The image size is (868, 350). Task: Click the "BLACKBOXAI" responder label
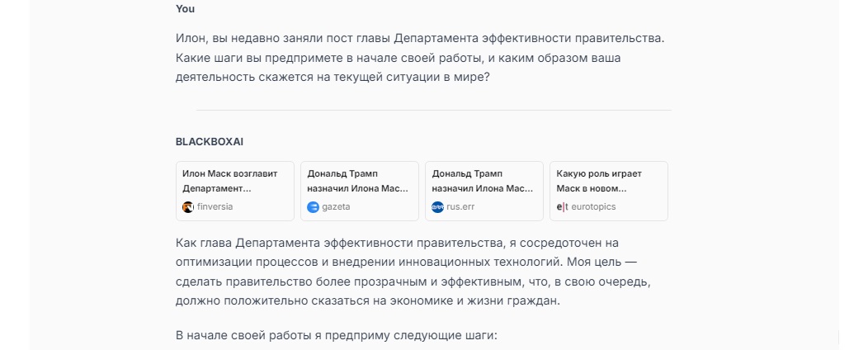point(210,142)
